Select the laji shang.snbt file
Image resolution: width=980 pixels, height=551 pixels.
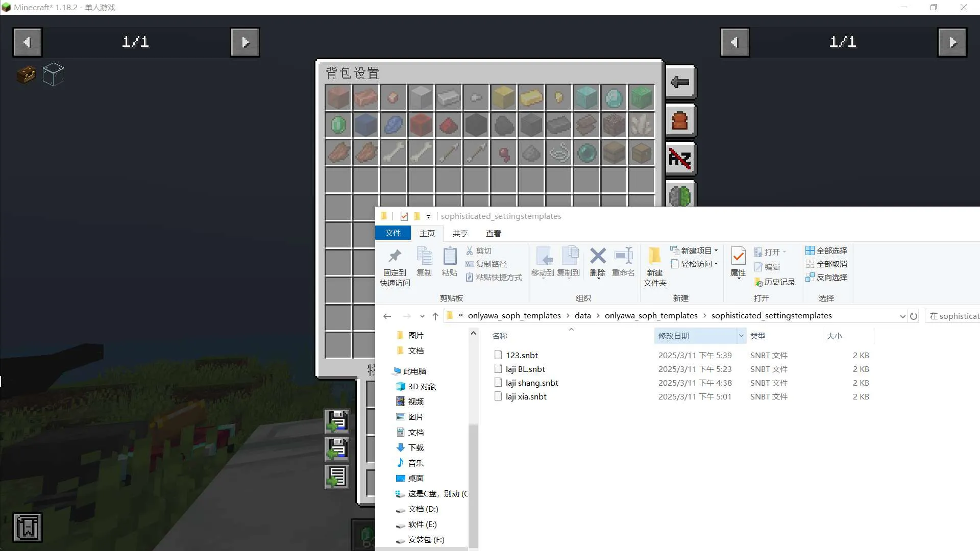[532, 383]
